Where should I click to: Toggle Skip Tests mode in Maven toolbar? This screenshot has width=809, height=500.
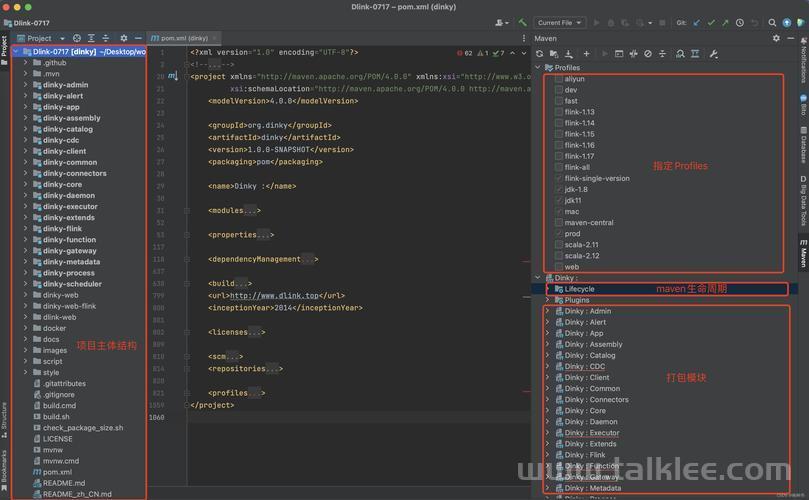(648, 54)
